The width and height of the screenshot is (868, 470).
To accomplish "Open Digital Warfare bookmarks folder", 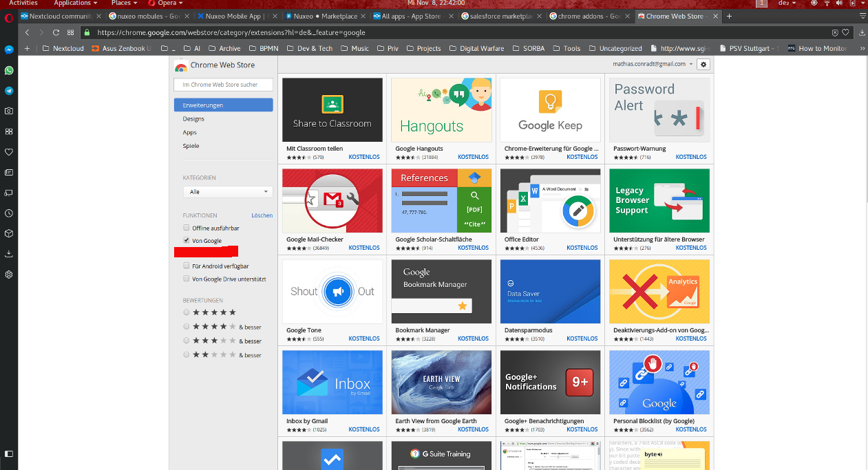I will [476, 49].
